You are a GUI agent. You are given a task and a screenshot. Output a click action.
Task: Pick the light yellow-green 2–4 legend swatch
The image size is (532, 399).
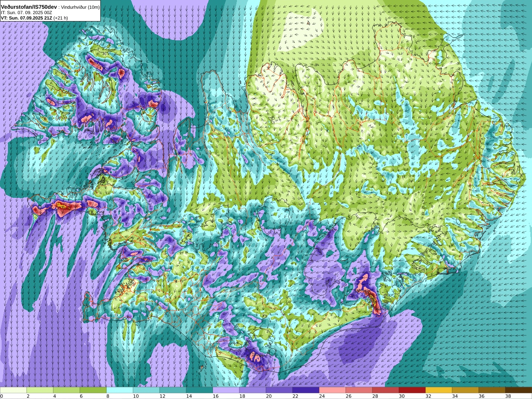[x=40, y=390]
